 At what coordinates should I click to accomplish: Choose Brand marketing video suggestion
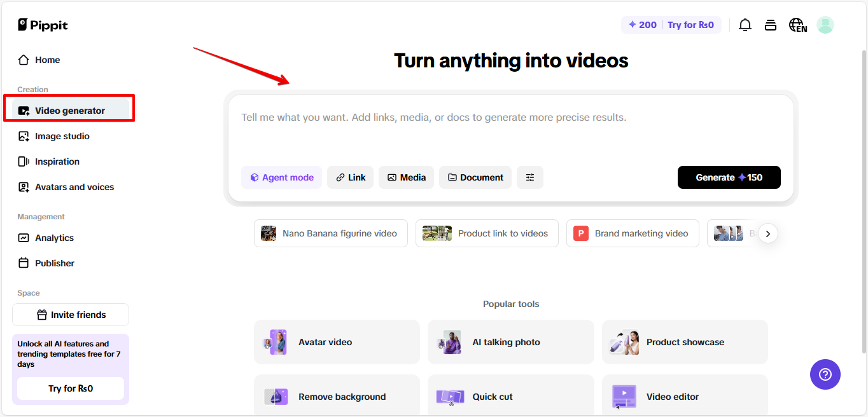click(x=633, y=233)
